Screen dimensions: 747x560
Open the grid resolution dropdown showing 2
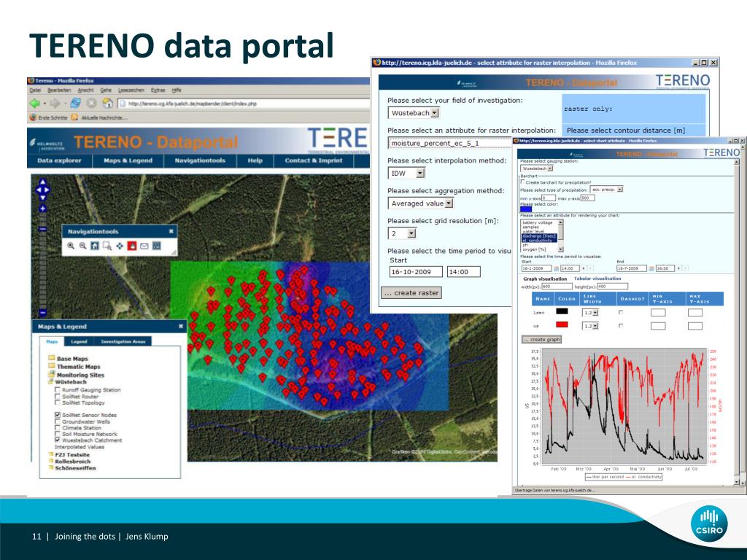point(402,233)
